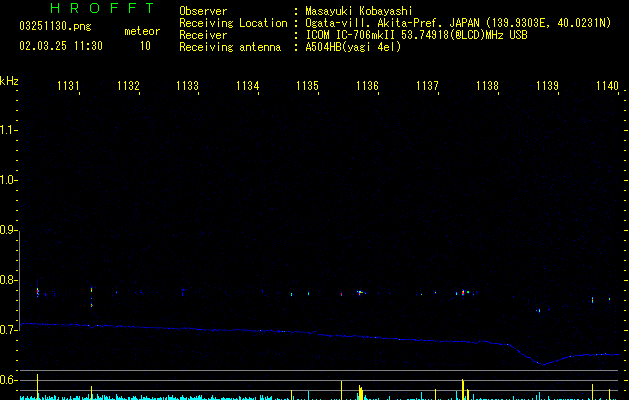Viewport: 629px width, 400px height.
Task: Click the Receiver label
Action: click(x=203, y=35)
